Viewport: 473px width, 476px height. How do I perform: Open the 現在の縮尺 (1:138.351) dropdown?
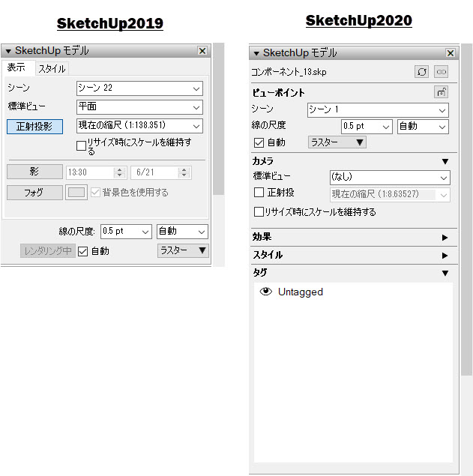coord(139,126)
